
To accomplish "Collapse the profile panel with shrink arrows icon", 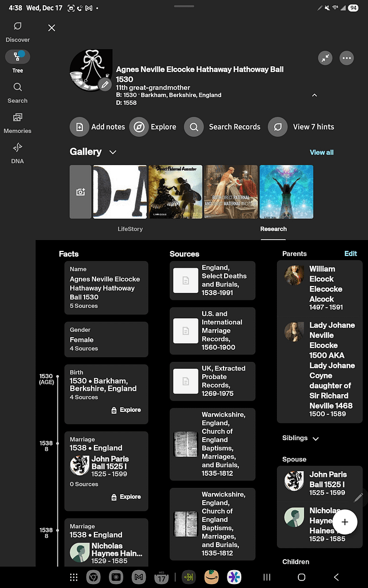I will (325, 58).
